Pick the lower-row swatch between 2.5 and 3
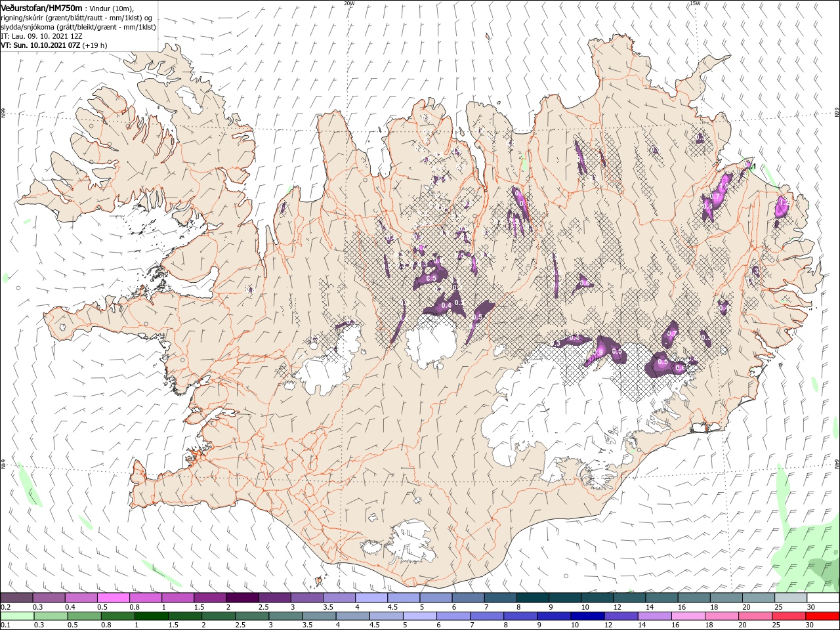This screenshot has width=840, height=630. (253, 616)
